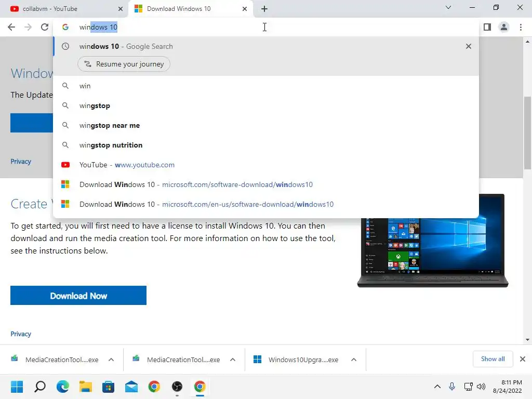
Task: Click the scrollbar down arrow
Action: (x=527, y=340)
